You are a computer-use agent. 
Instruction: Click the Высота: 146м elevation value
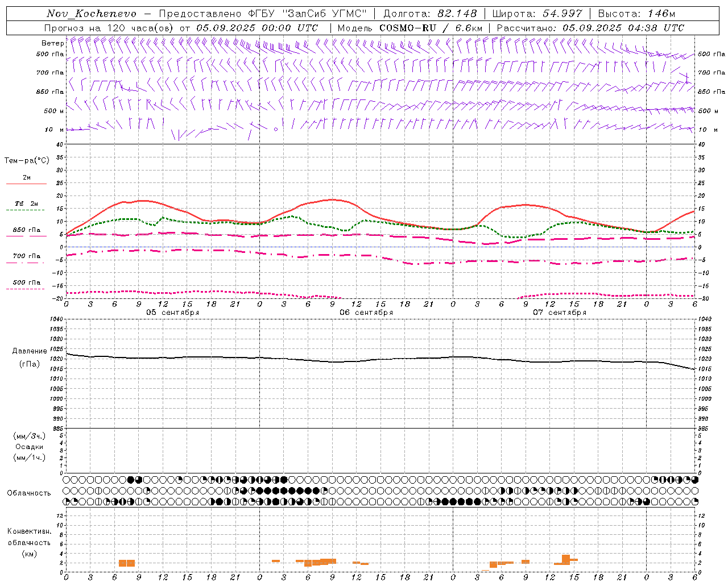pyautogui.click(x=636, y=14)
